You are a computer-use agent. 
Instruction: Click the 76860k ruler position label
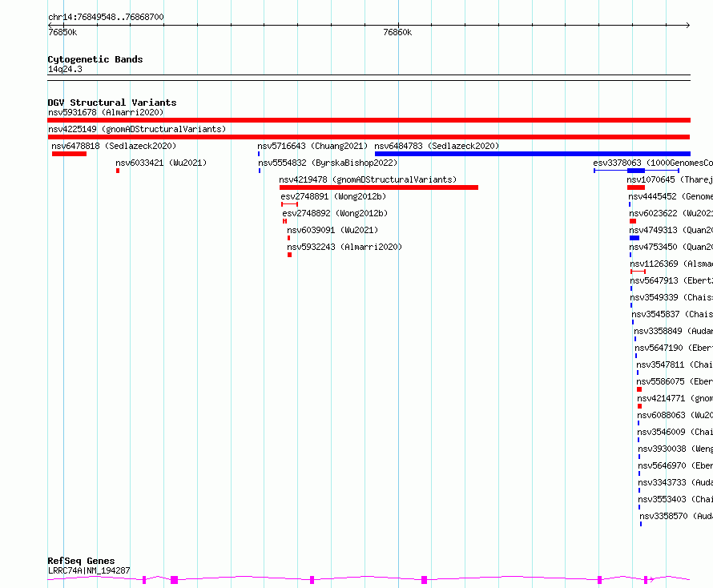(397, 32)
